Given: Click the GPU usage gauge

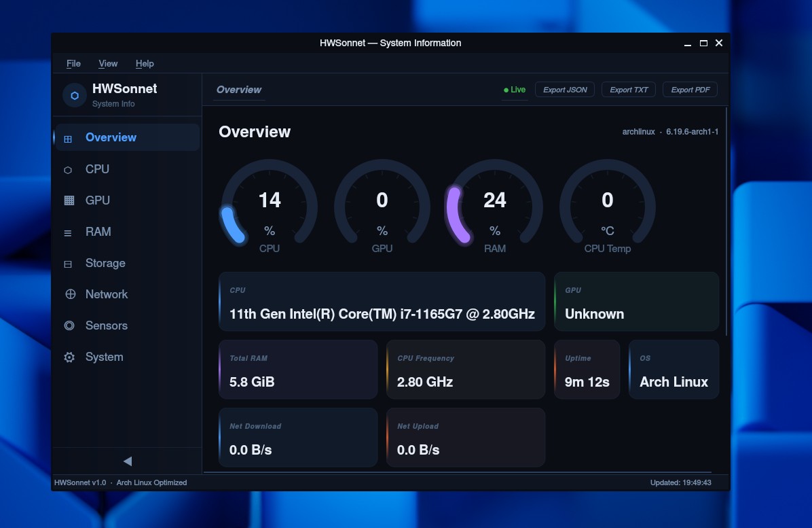Looking at the screenshot, I should coord(382,207).
